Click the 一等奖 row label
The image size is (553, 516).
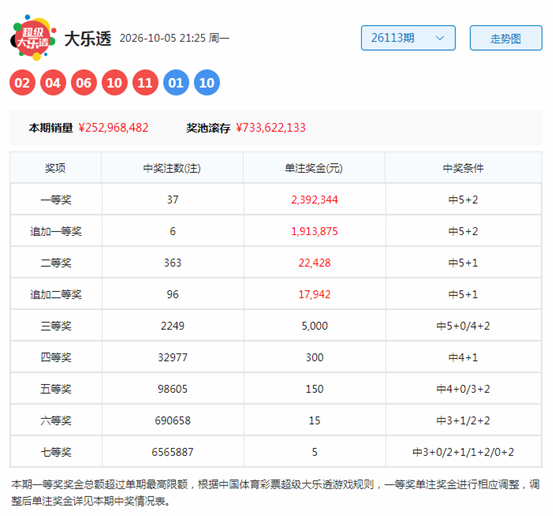pyautogui.click(x=56, y=200)
